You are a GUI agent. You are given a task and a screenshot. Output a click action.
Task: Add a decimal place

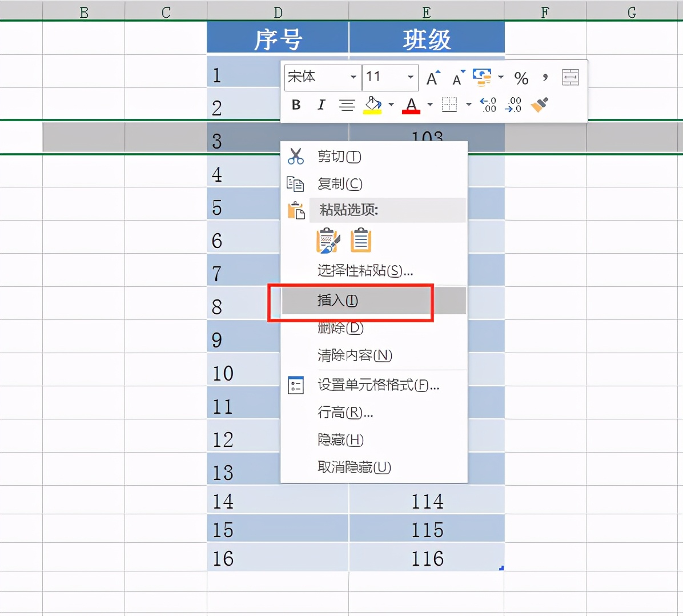[x=488, y=105]
